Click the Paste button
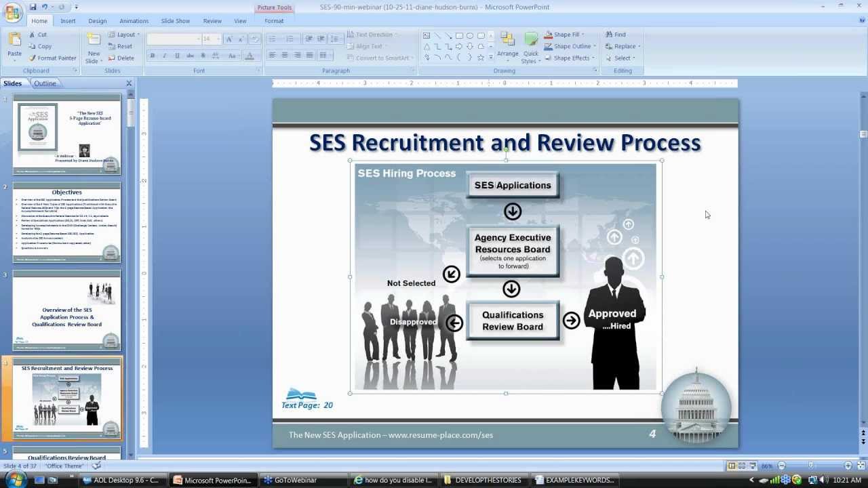The height and width of the screenshot is (488, 868). [14, 46]
